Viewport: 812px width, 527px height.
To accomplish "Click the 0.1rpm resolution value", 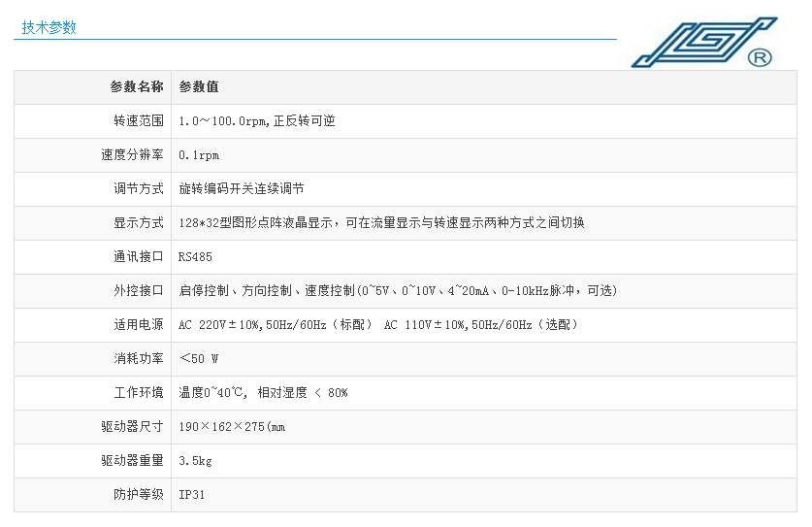I will tap(199, 155).
